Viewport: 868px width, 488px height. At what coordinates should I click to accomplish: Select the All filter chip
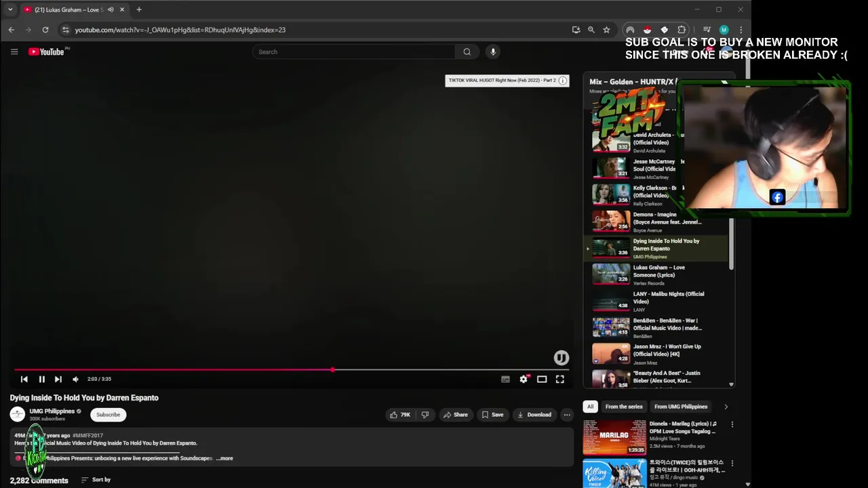[x=590, y=407]
